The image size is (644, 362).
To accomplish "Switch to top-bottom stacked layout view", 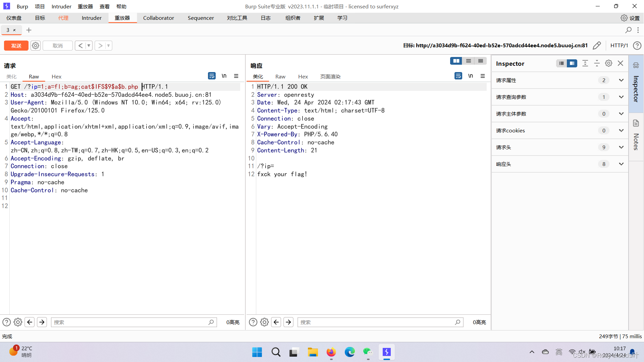I will (469, 61).
